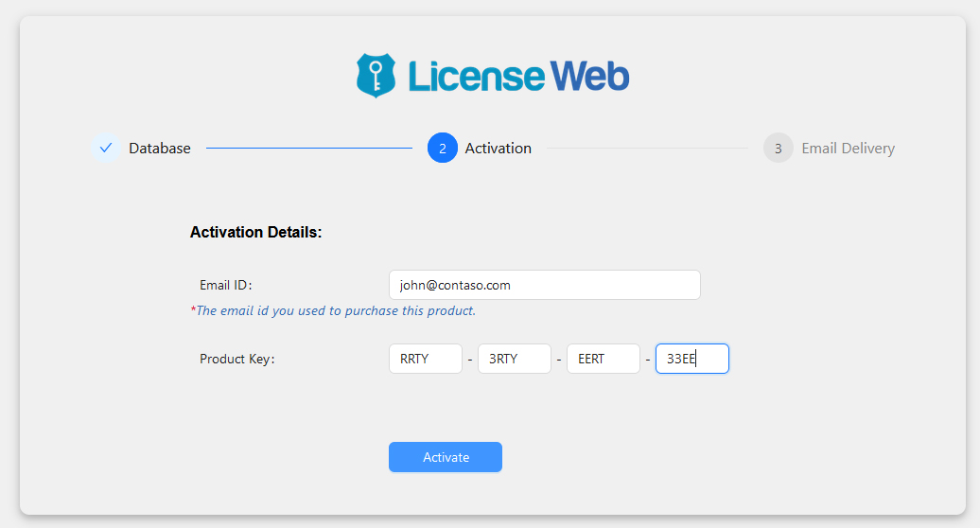Click the first product key box RRTY
The image size is (980, 528).
pos(426,359)
